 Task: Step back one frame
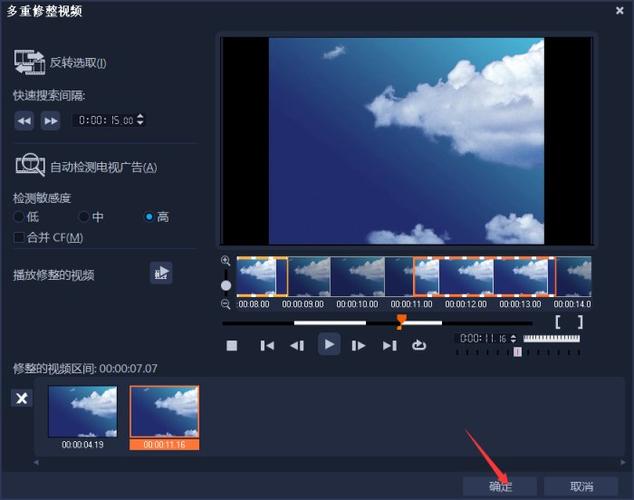[297, 346]
